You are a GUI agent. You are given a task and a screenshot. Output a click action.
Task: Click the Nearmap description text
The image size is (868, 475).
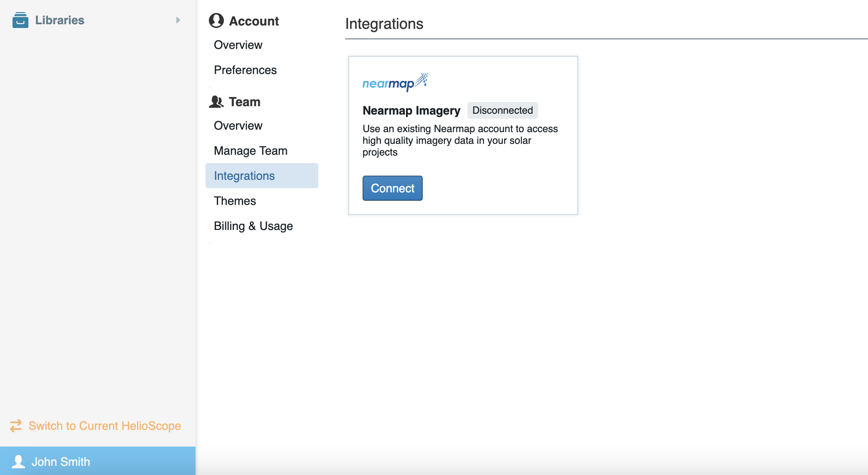[x=460, y=140]
